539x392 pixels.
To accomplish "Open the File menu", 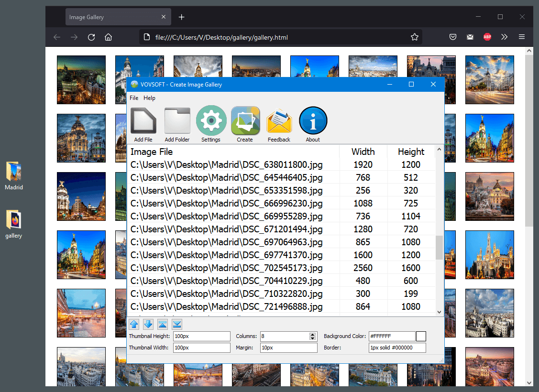I will coord(134,98).
